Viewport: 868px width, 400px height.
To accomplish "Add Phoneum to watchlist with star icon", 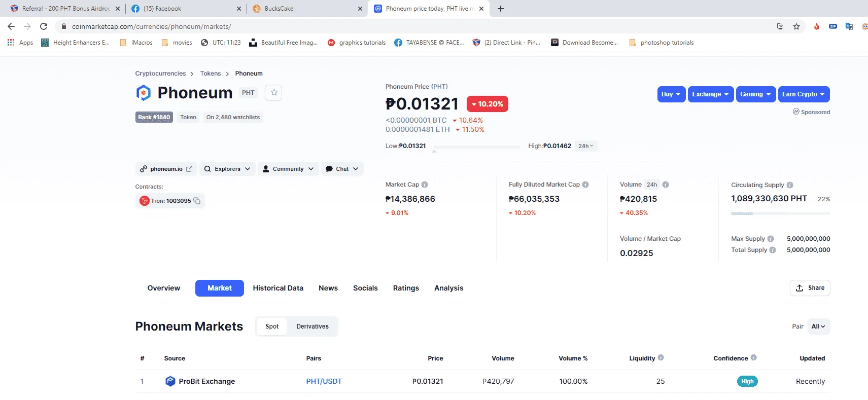I will [274, 92].
